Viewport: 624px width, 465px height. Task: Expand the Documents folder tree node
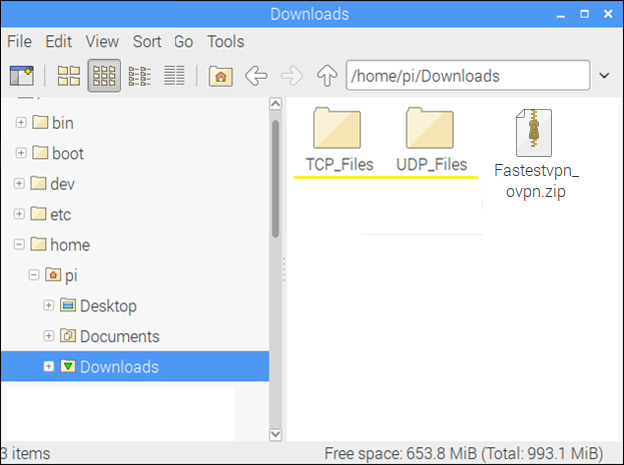[x=49, y=336]
